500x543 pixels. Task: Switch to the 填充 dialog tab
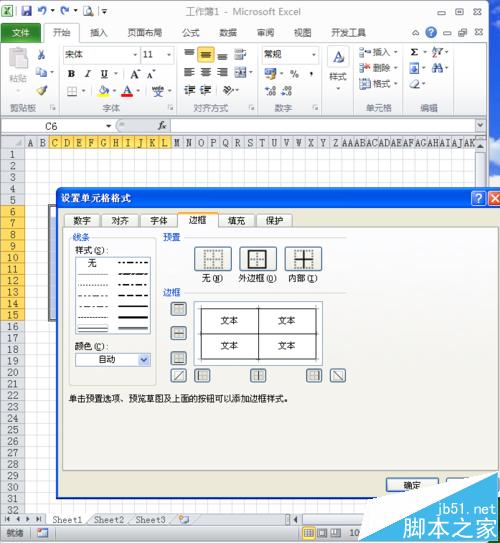click(x=236, y=221)
